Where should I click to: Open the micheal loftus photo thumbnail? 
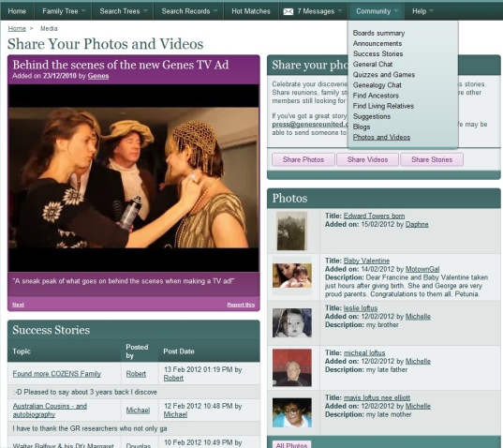pyautogui.click(x=292, y=367)
